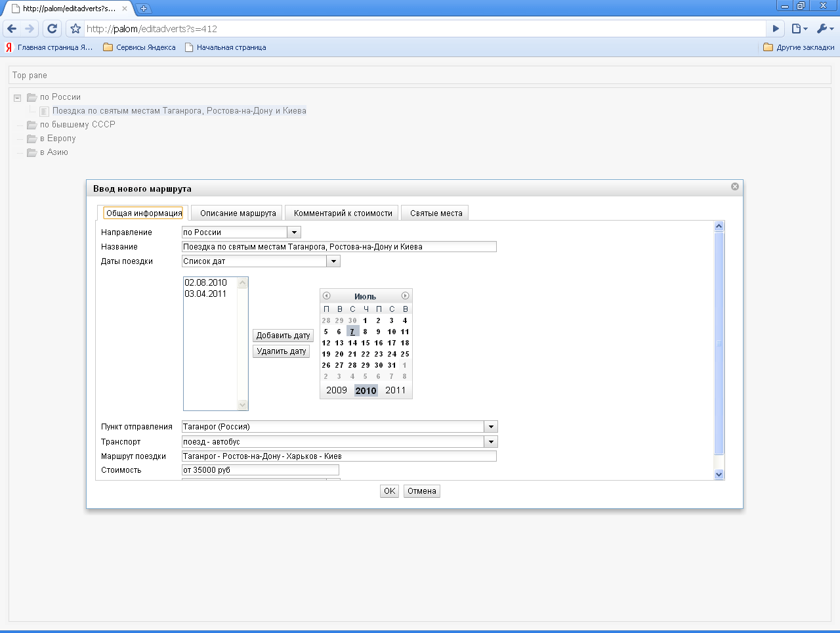Close the route entry dialog
This screenshot has height=633, width=840.
735,186
